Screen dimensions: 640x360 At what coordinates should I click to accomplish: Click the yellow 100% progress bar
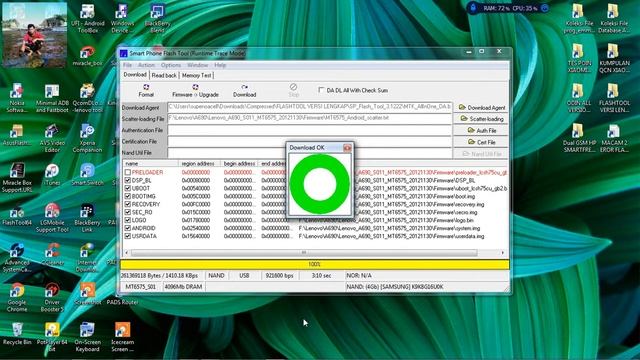pos(315,264)
